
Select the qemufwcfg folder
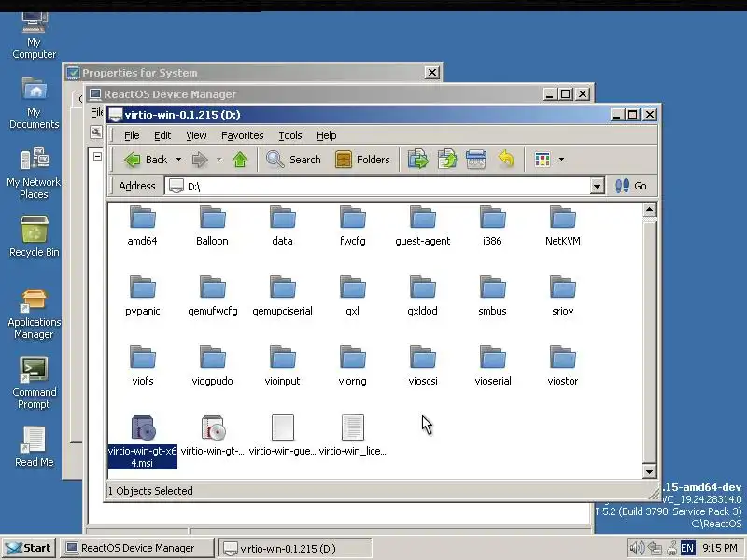[x=213, y=295]
